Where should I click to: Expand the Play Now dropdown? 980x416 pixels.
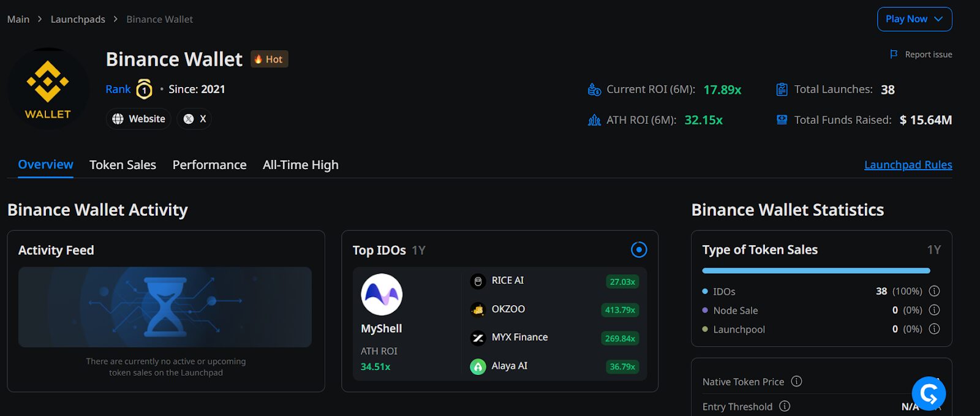click(914, 19)
